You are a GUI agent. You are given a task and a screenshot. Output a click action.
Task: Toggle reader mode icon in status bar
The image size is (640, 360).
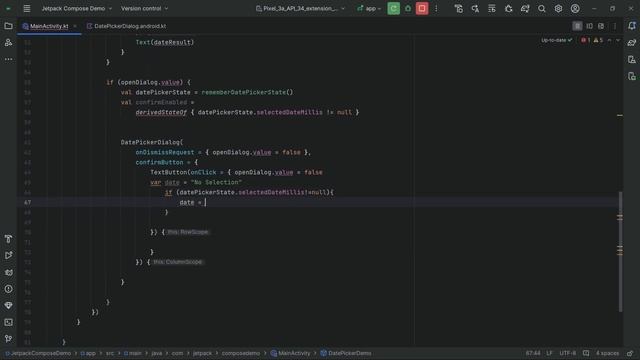586,353
